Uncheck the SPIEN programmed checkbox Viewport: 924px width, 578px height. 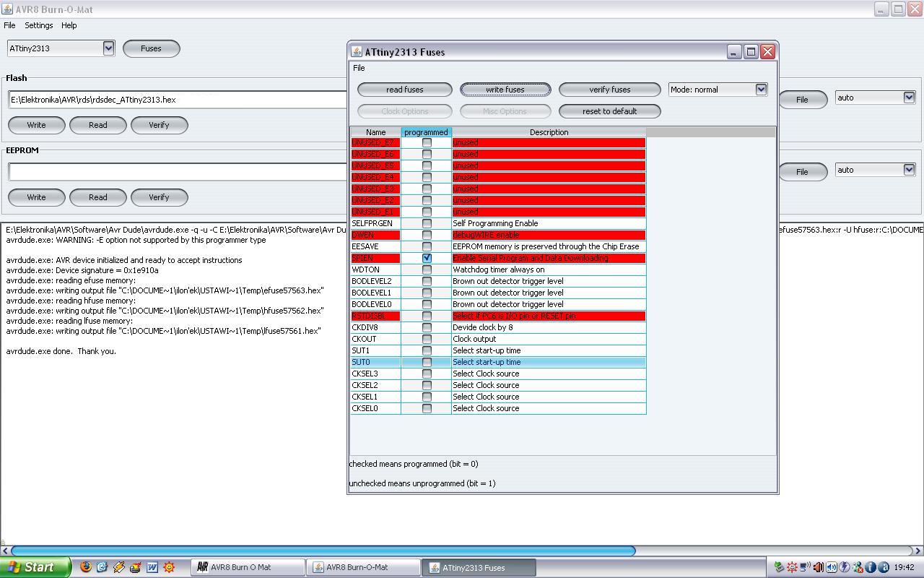click(427, 258)
